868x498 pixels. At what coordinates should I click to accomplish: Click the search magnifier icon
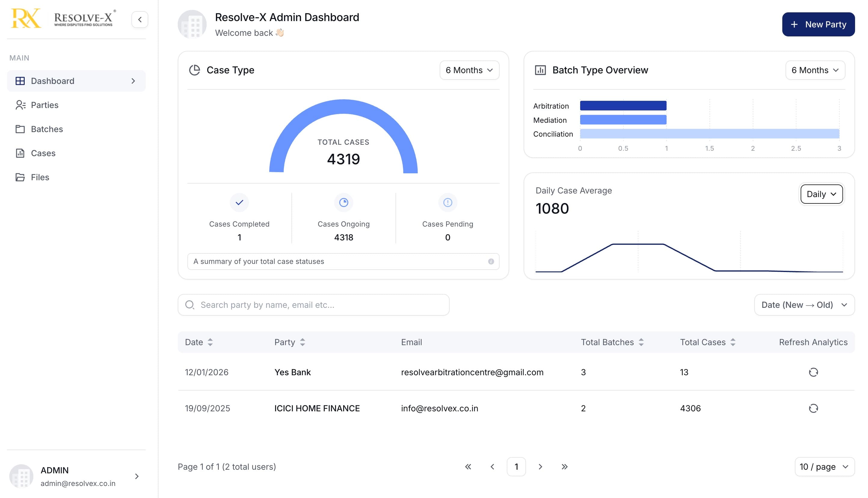[x=190, y=305]
